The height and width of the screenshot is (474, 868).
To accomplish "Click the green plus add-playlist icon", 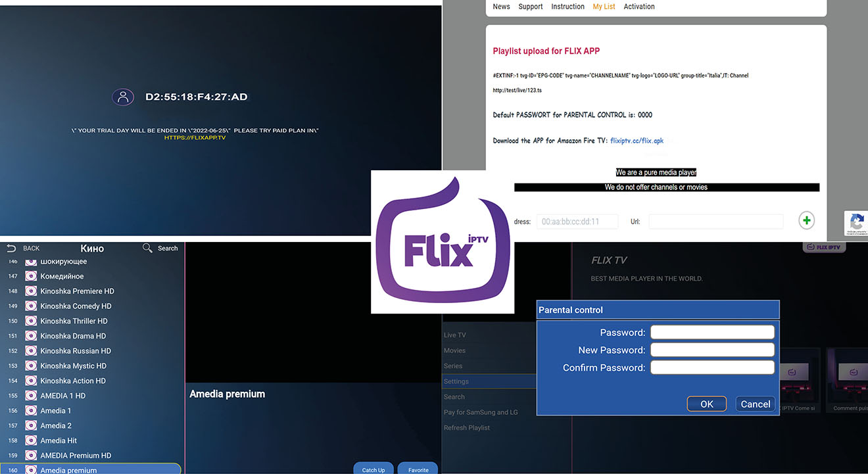I will (x=807, y=220).
